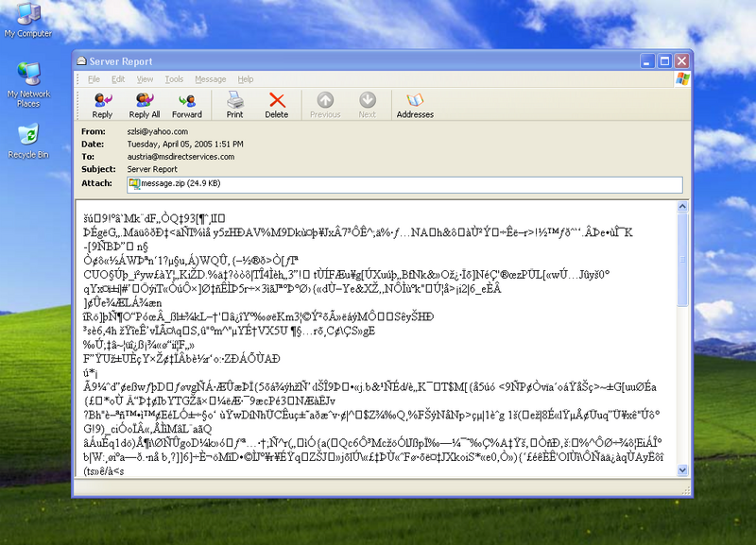
Task: Click the sender address szlsi@yahoo.com
Action: click(x=158, y=131)
